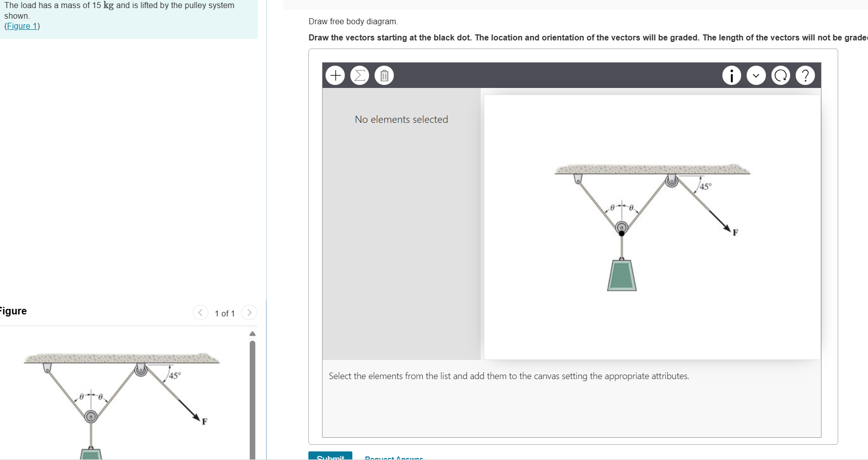Click the Submit button
The width and height of the screenshot is (868, 460).
click(x=330, y=456)
